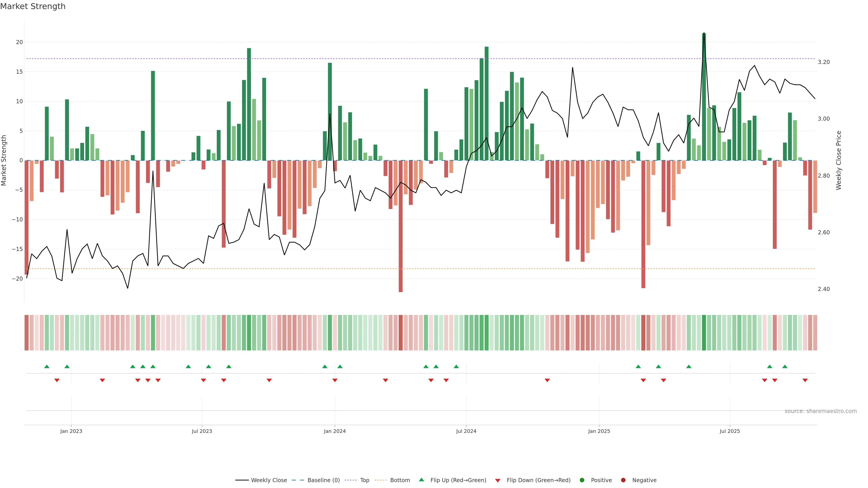This screenshot has height=488, width=868.
Task: Click the Jul 2025 x-axis label
Action: click(729, 431)
